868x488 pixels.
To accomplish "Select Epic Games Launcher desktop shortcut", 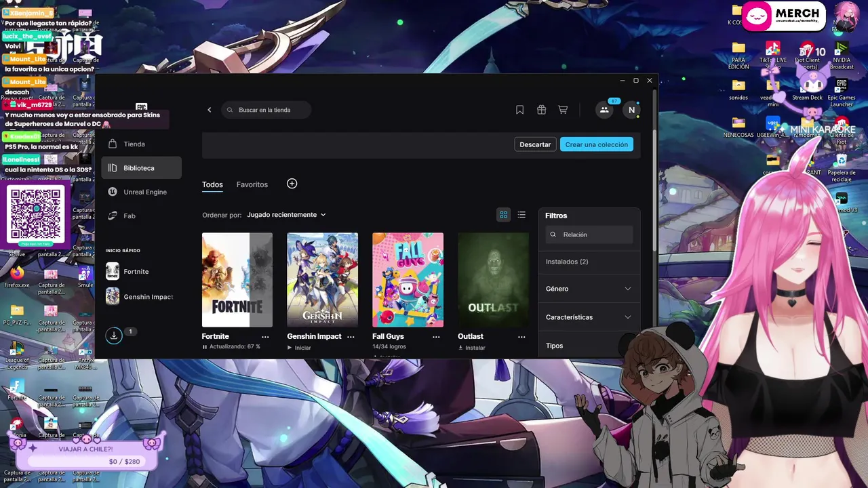I will (x=842, y=93).
